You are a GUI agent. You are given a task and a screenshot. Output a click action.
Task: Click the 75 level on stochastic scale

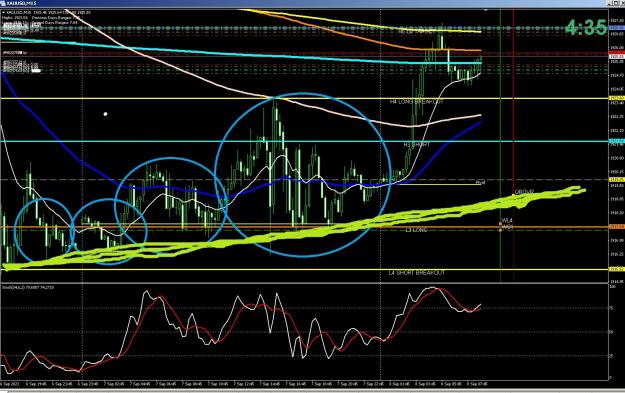point(612,308)
